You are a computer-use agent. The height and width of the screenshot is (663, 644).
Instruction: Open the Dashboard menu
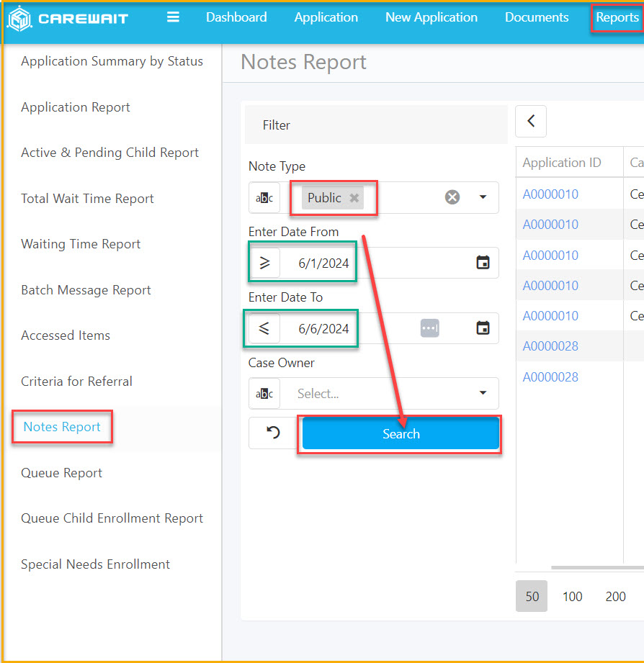[x=236, y=17]
